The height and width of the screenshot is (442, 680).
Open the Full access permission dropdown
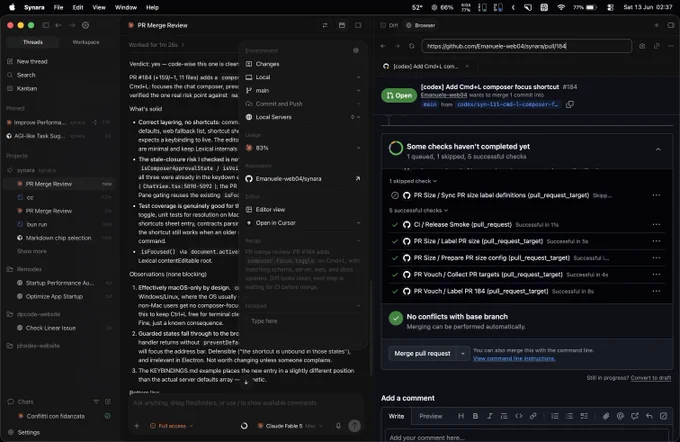171,426
